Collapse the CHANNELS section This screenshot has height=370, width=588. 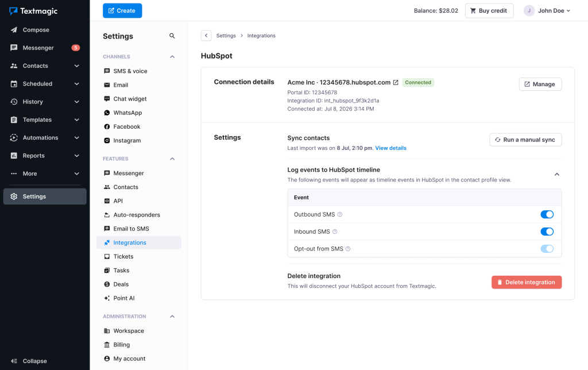pyautogui.click(x=172, y=57)
